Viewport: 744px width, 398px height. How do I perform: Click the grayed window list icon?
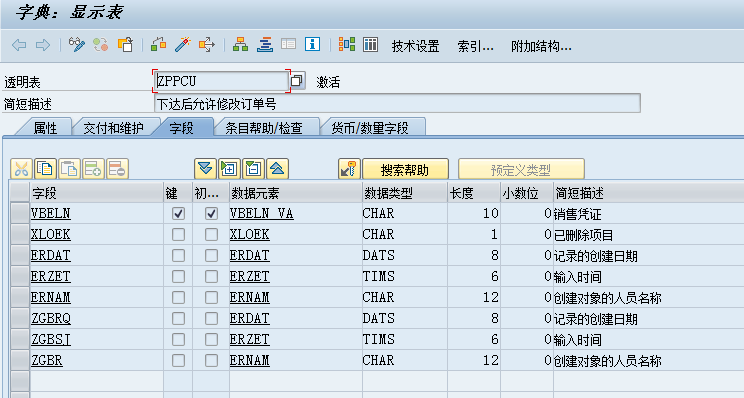coord(288,44)
